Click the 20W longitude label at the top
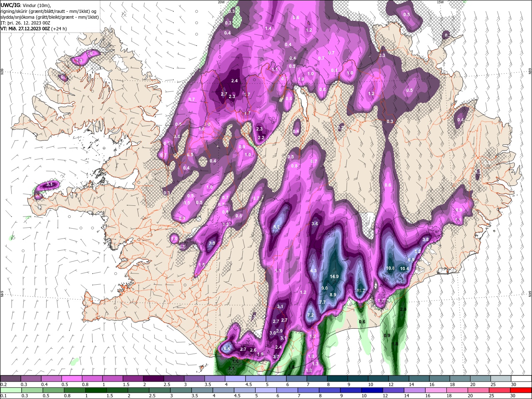 tap(221, 2)
